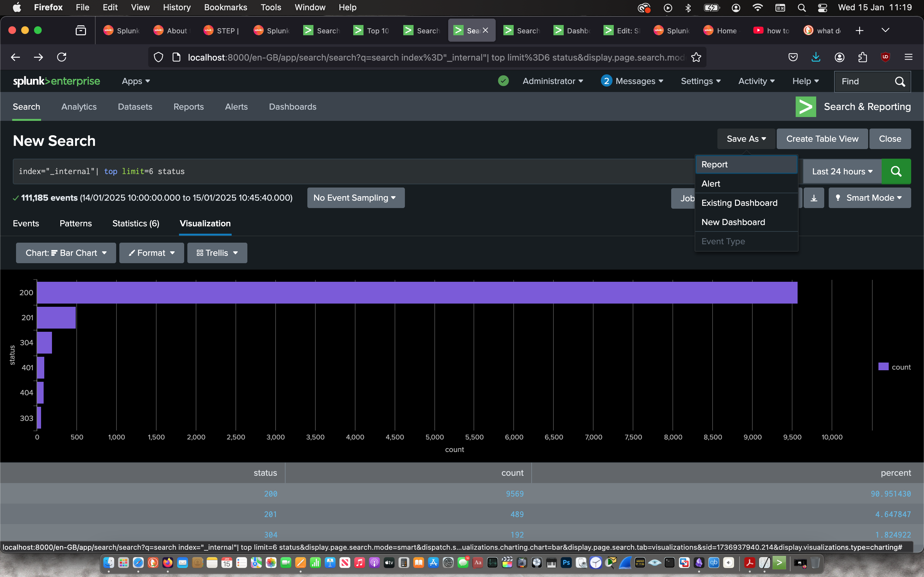The width and height of the screenshot is (924, 577).
Task: Click the count legend color swatch
Action: (x=883, y=367)
